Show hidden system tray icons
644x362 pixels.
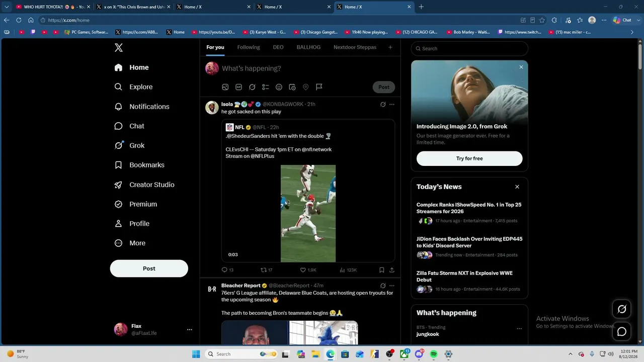coord(570,354)
